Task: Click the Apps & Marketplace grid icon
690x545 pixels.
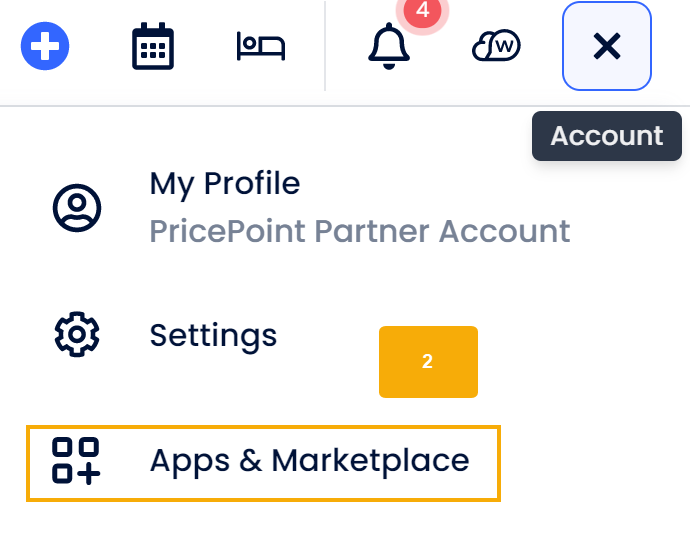Action: click(76, 461)
